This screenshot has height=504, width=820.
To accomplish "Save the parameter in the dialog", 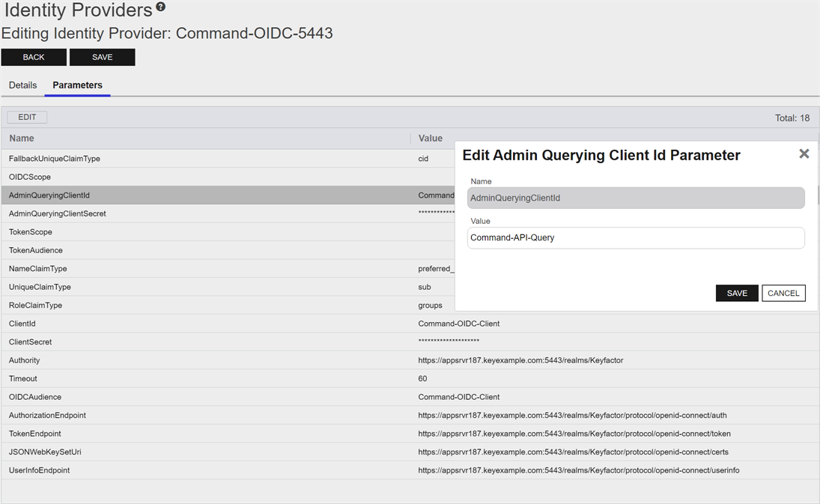I will tap(736, 293).
